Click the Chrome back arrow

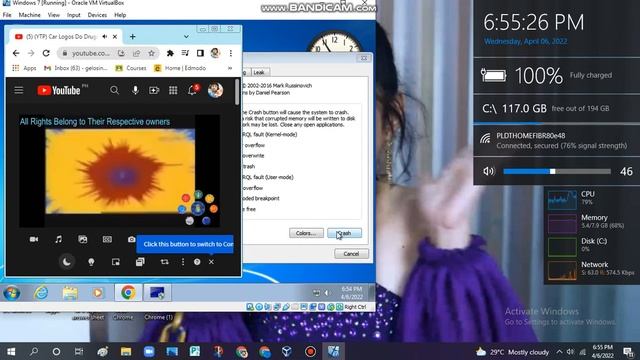[16, 53]
